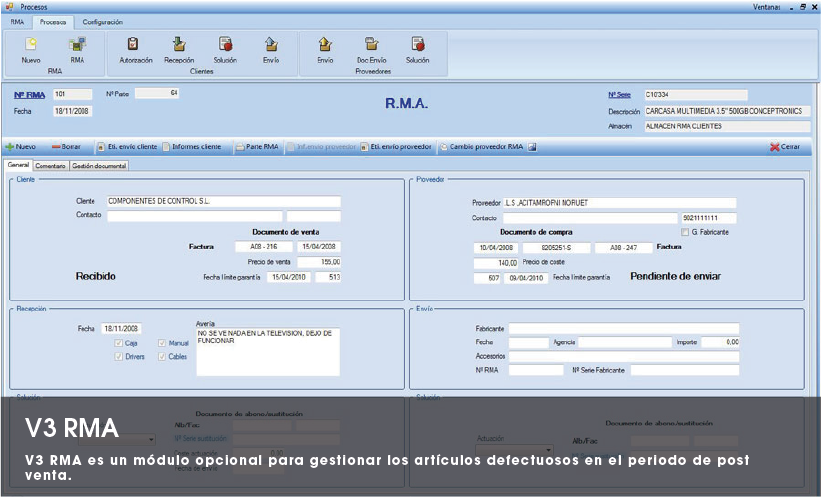The width and height of the screenshot is (821, 497).
Task: Open the Autorización process for clients
Action: tap(136, 48)
